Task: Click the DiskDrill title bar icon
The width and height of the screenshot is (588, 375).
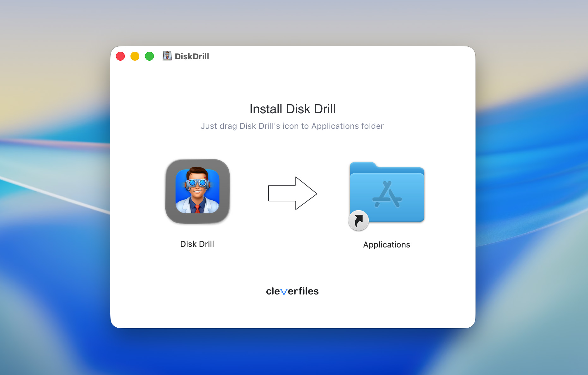Action: click(167, 56)
